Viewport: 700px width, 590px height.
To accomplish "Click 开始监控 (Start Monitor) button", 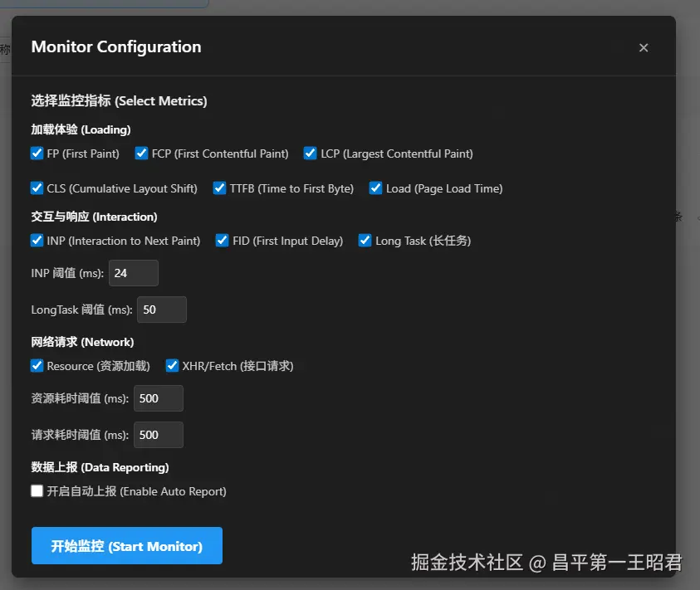I will (127, 546).
